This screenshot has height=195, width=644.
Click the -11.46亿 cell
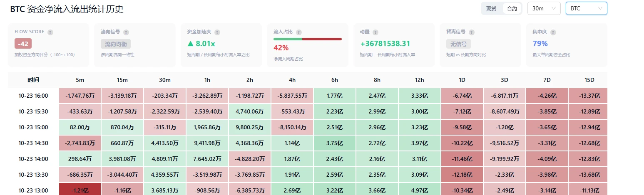click(462, 159)
